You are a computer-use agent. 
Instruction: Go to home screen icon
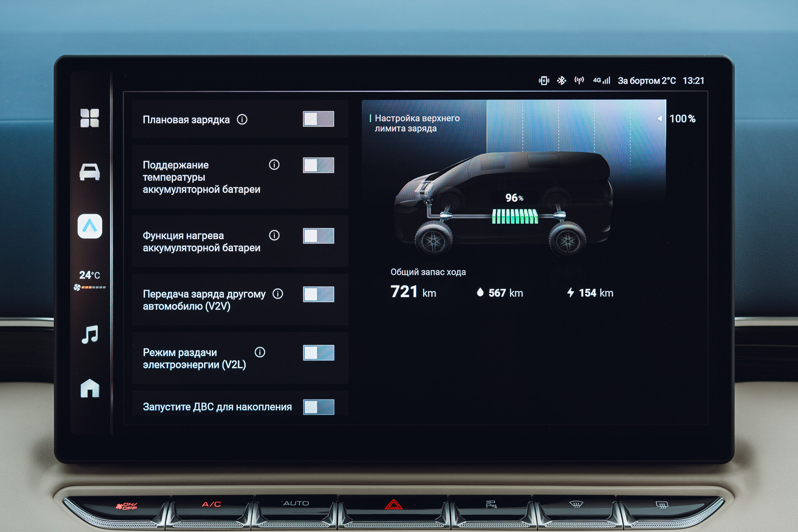tap(90, 388)
